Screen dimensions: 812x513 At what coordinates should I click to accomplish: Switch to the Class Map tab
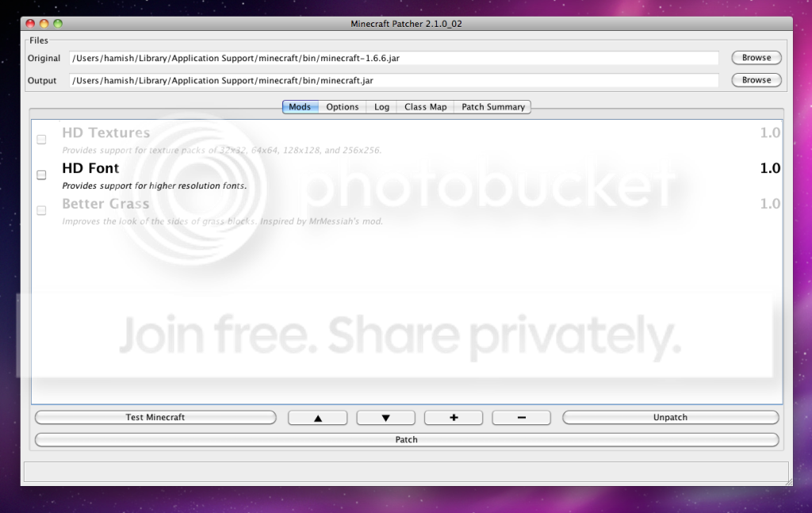425,107
